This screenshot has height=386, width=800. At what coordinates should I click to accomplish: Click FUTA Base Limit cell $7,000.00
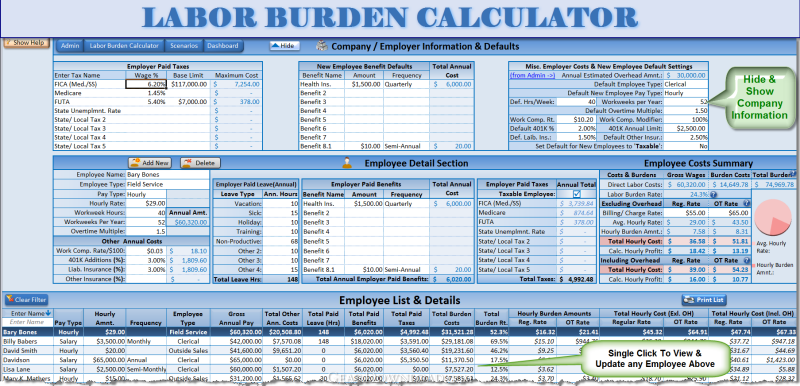point(189,101)
